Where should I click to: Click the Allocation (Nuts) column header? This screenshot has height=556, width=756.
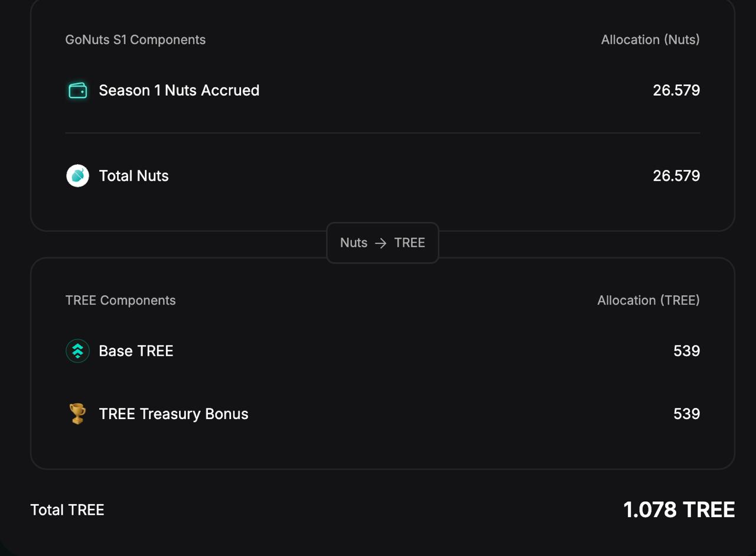click(x=650, y=40)
